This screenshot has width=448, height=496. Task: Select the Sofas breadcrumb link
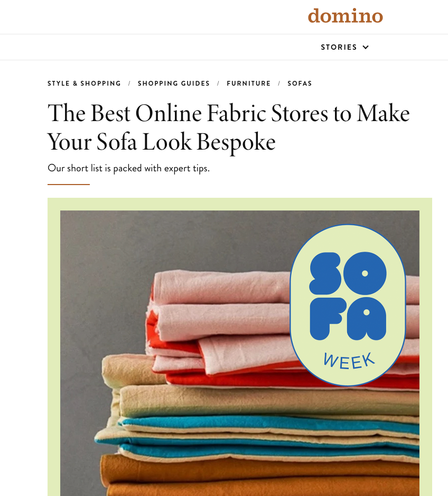point(300,84)
